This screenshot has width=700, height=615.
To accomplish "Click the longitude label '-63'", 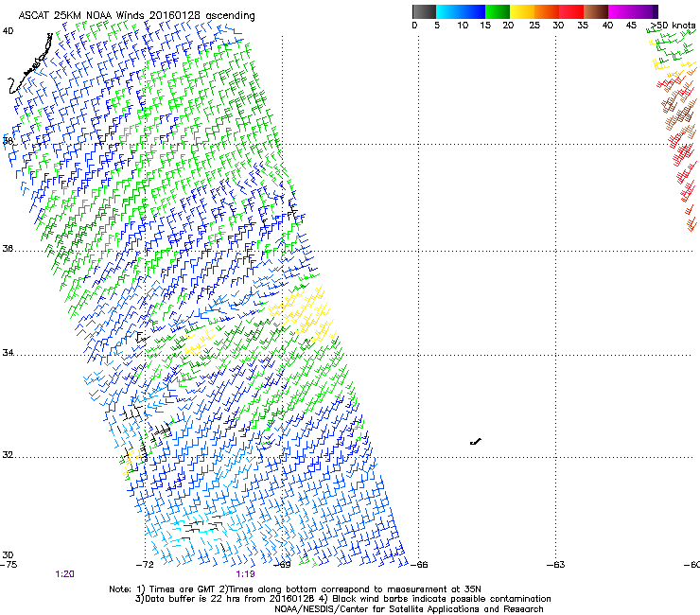I will [556, 565].
